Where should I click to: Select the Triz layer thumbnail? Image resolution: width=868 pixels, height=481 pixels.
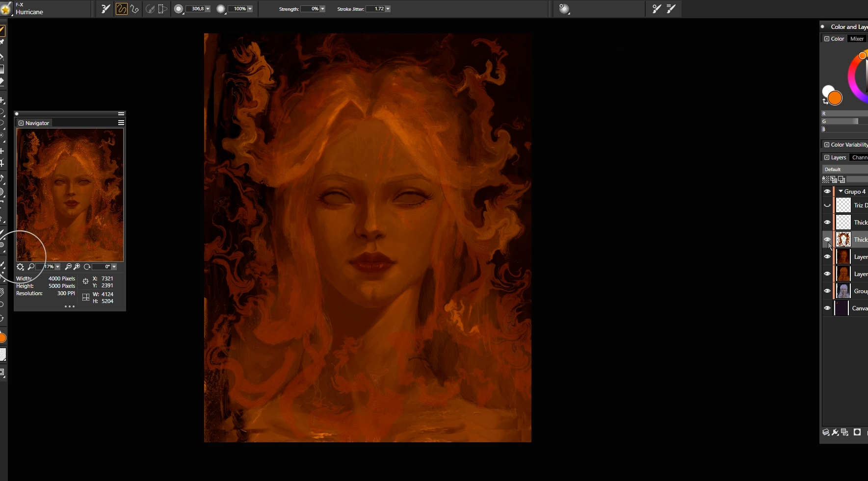[x=843, y=205]
